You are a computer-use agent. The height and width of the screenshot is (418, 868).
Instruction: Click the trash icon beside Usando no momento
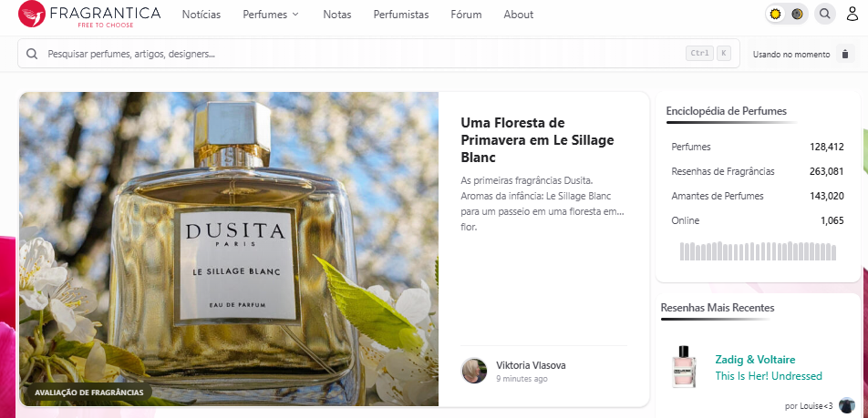click(x=844, y=55)
